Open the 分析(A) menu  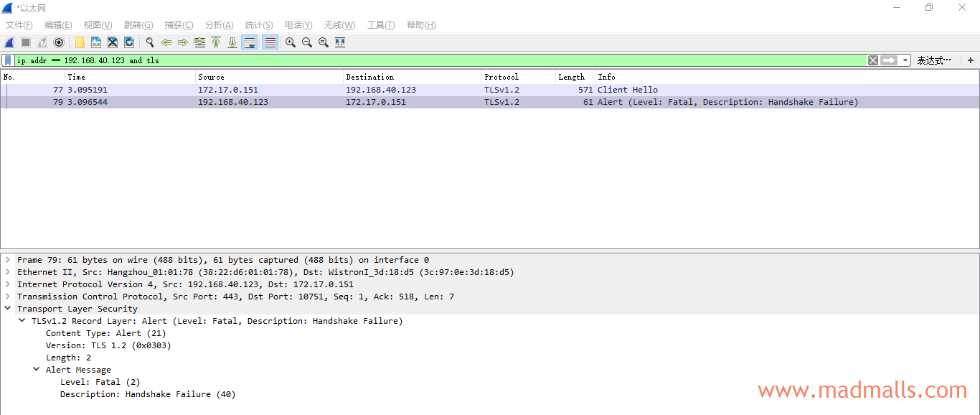(219, 25)
